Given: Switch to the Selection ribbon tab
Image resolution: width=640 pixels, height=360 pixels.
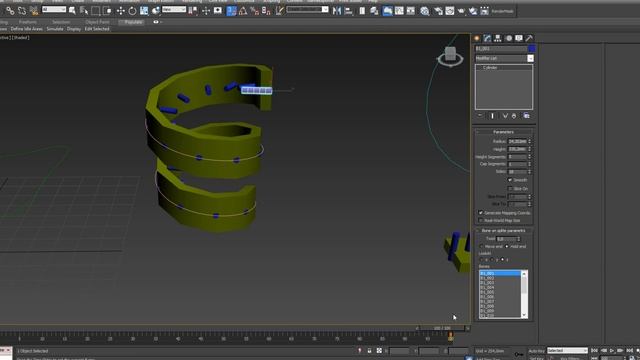Looking at the screenshot, I should point(61,22).
